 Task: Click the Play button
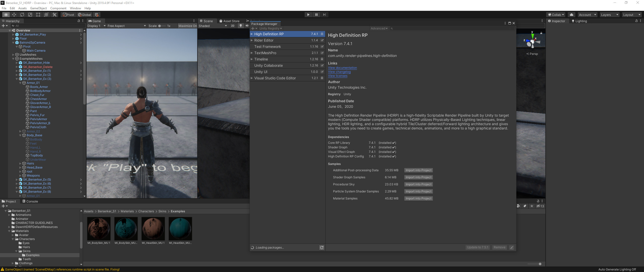308,15
